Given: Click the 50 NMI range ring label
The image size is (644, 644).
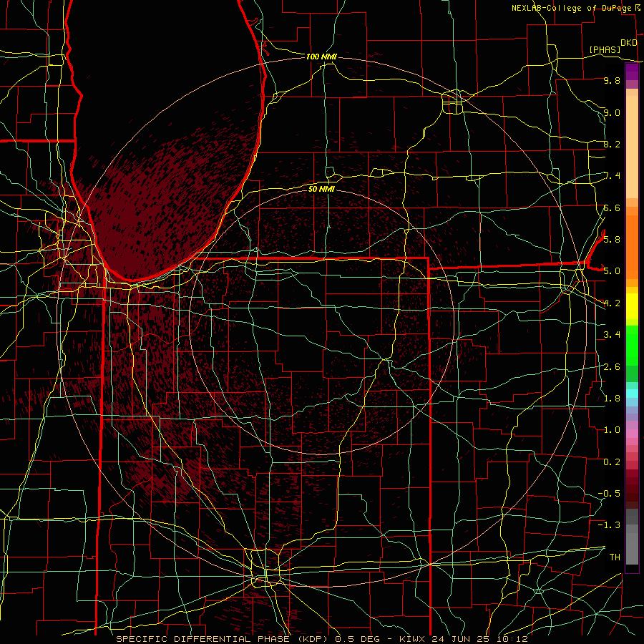Looking at the screenshot, I should [321, 189].
